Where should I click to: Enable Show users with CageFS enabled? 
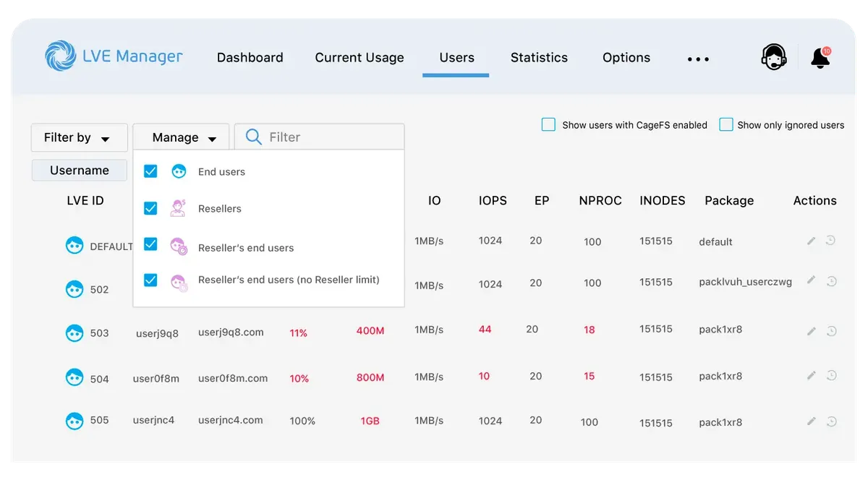pos(548,124)
